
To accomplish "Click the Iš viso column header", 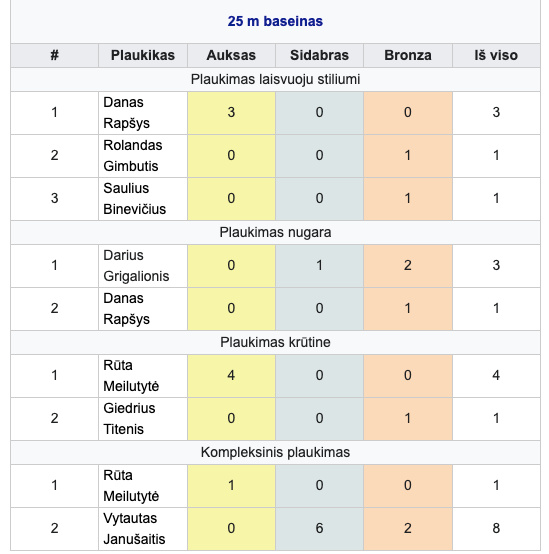I will (x=496, y=55).
